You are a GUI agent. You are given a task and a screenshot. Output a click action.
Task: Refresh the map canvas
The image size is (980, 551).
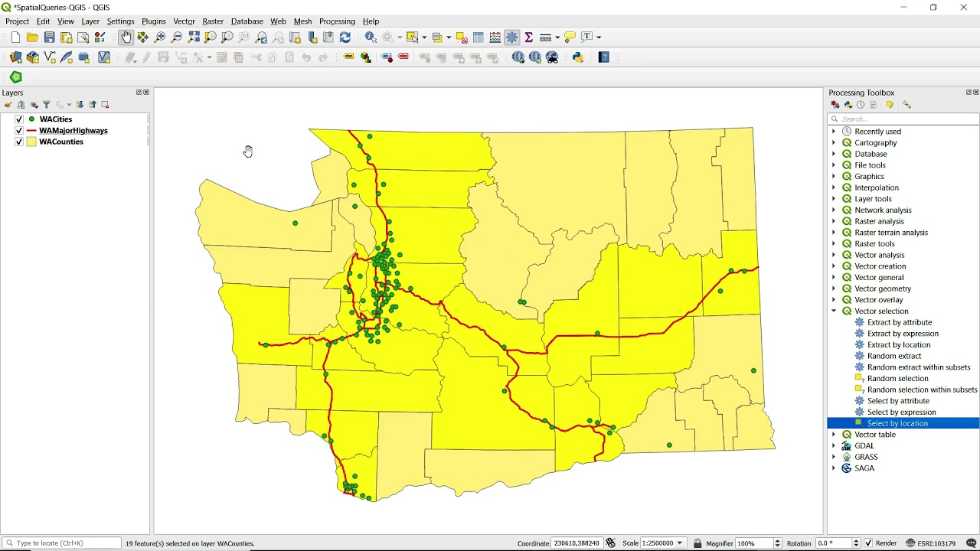(345, 37)
